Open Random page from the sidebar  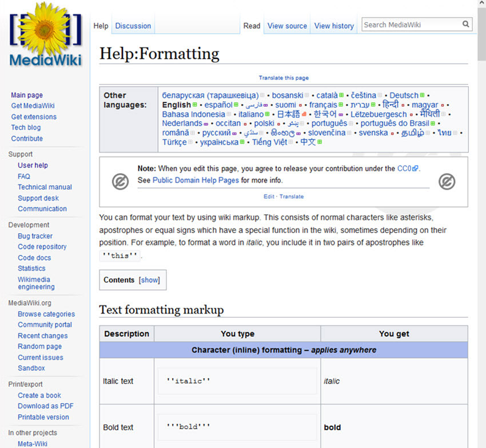point(39,346)
